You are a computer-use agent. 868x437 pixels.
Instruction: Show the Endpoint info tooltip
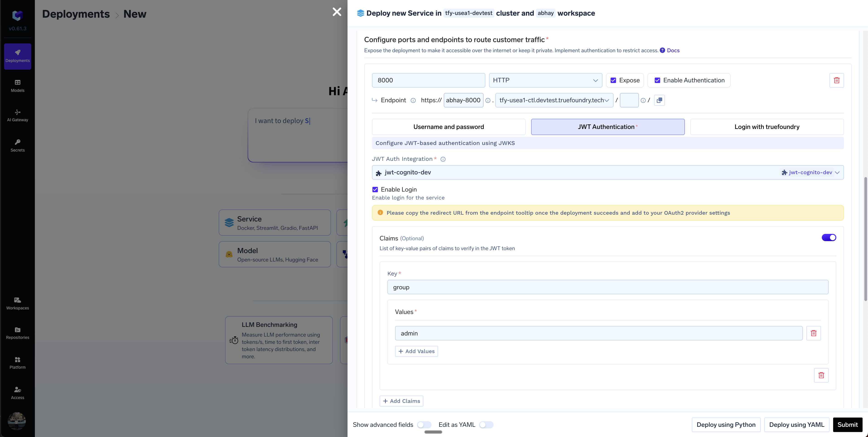(413, 100)
